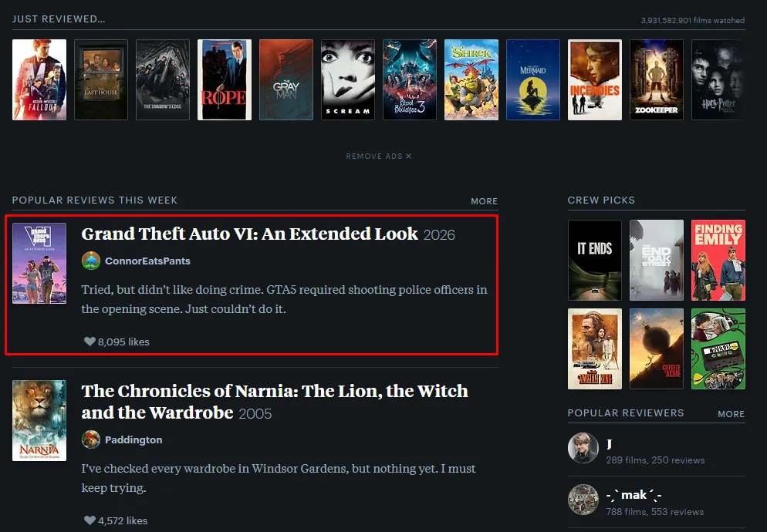Click the Crew Picks heading
The width and height of the screenshot is (767, 532).
pyautogui.click(x=601, y=200)
